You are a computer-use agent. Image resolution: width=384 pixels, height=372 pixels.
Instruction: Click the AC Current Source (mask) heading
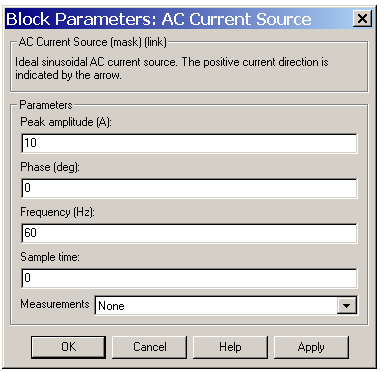[93, 42]
